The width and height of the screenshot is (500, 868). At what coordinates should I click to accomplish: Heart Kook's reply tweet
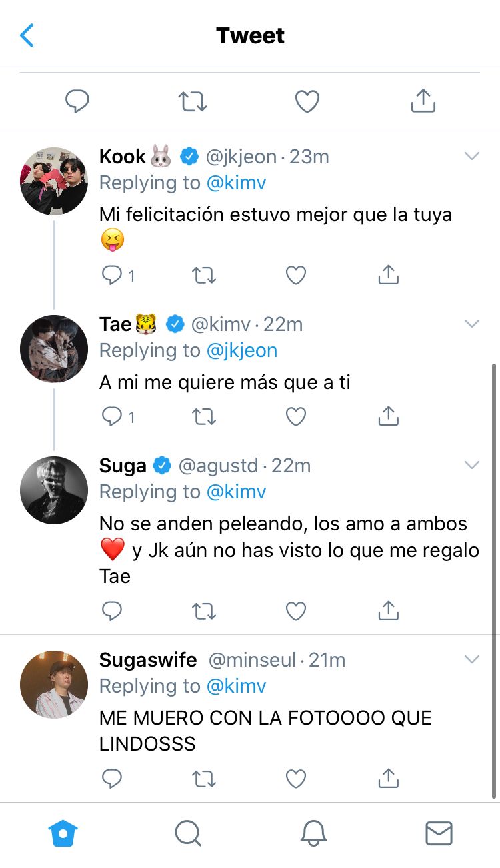click(x=295, y=275)
